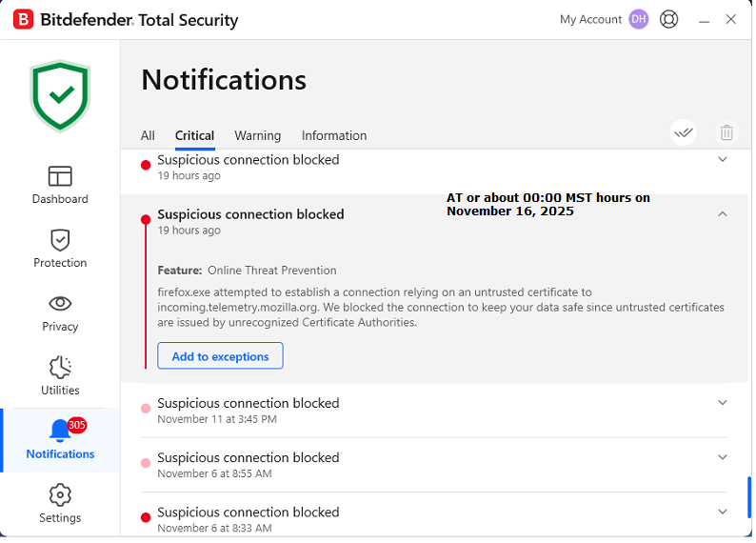756x543 pixels.
Task: Open the Protection shield section
Action: (x=60, y=249)
